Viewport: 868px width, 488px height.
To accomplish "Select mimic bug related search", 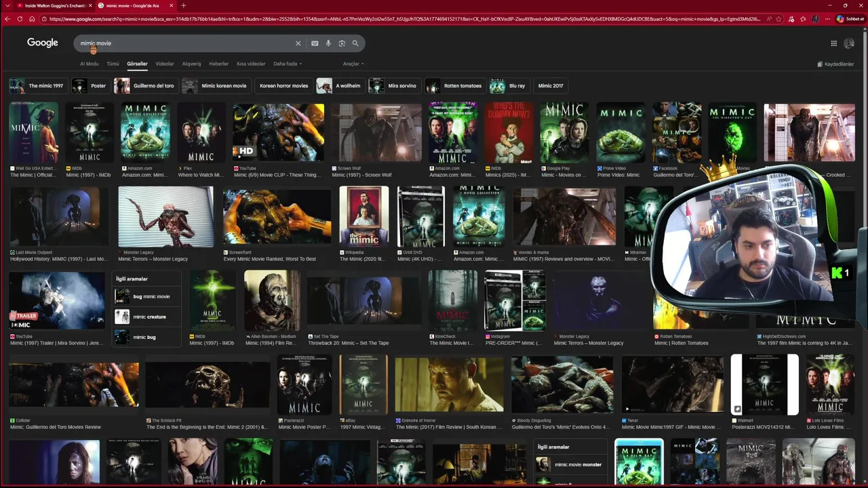I will [x=146, y=337].
